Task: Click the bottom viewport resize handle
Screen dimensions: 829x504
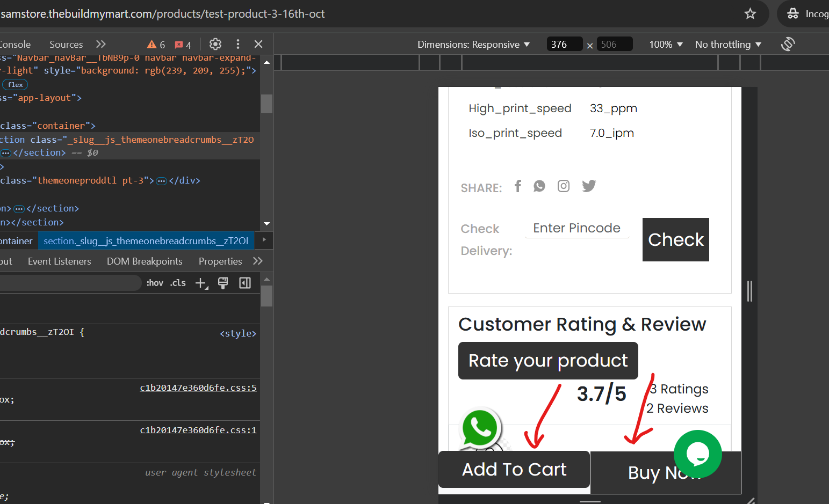Action: click(x=590, y=501)
